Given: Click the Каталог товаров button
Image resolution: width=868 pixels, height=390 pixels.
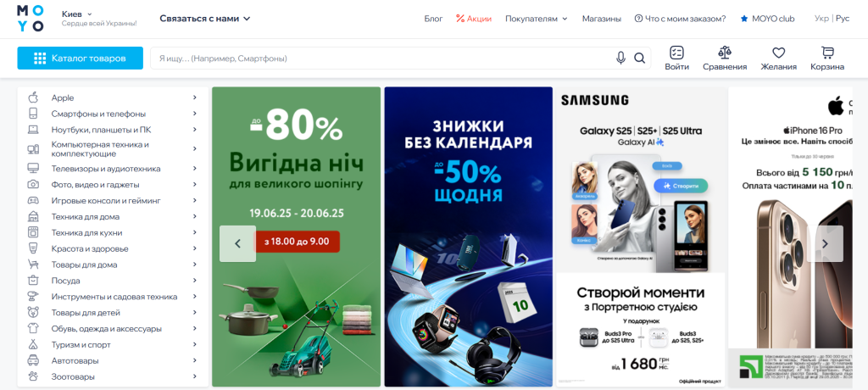Looking at the screenshot, I should coord(81,58).
